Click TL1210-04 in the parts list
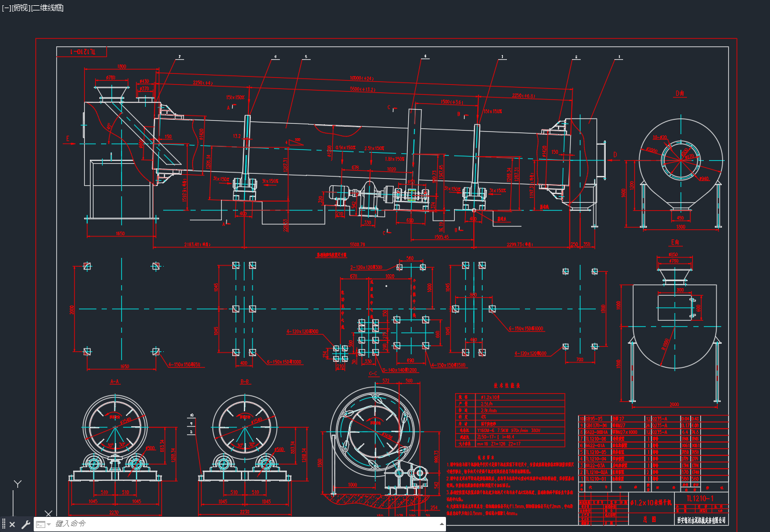 (596, 459)
